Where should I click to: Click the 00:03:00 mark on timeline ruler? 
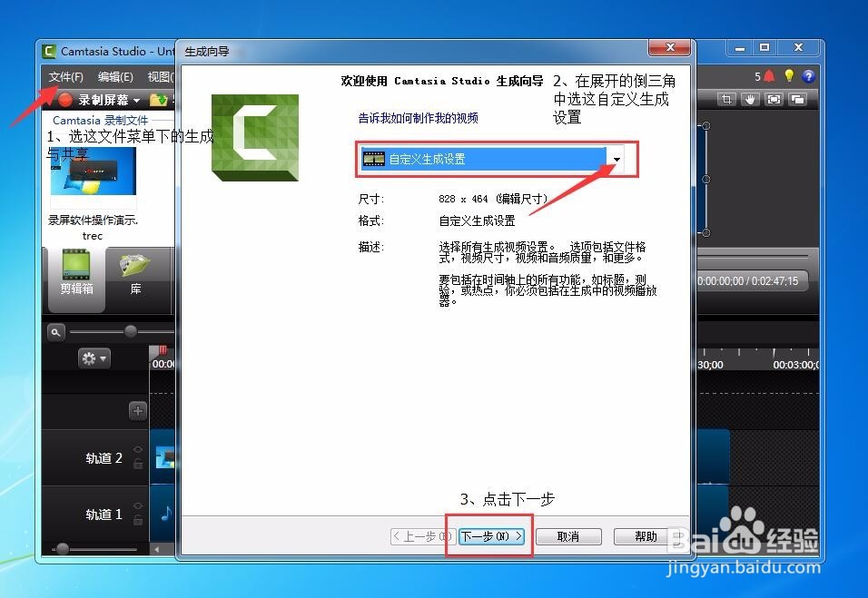tap(794, 365)
